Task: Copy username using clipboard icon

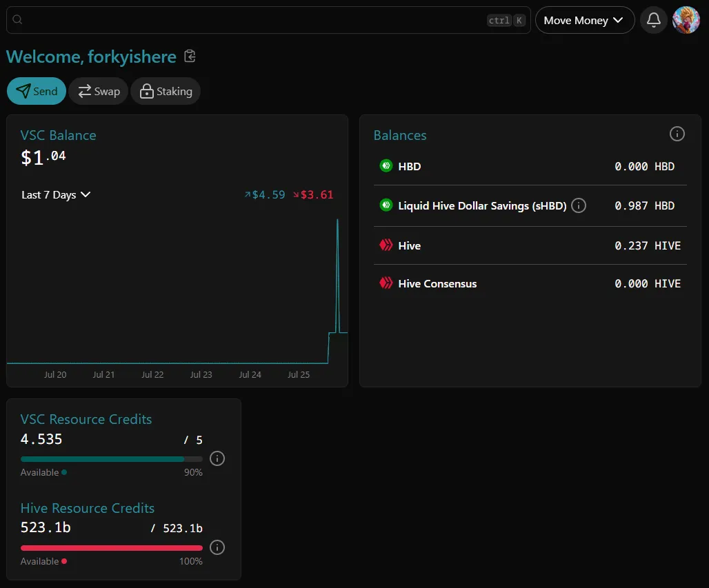Action: pyautogui.click(x=190, y=57)
